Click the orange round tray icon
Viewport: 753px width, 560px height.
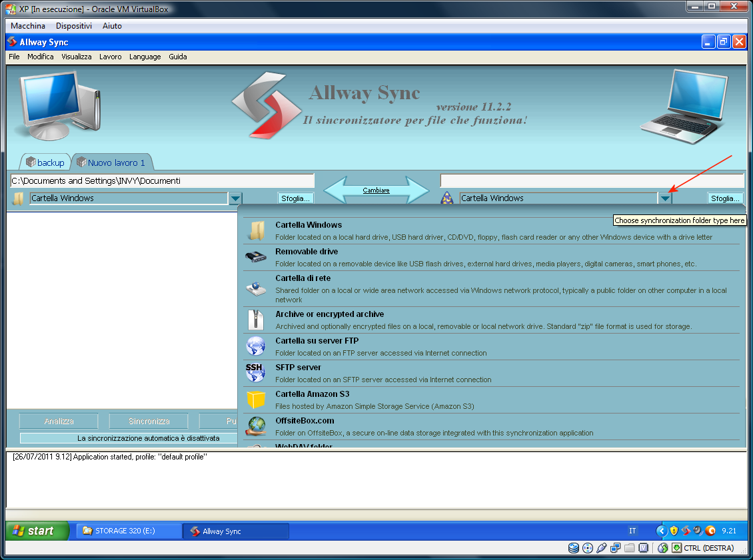coord(710,531)
